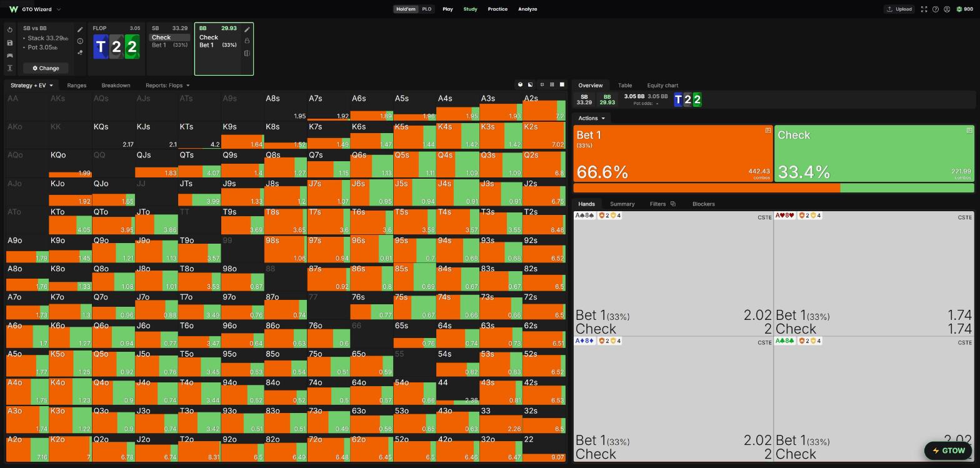Select the SB Check action
Image resolution: width=980 pixels, height=468 pixels.
[x=170, y=37]
